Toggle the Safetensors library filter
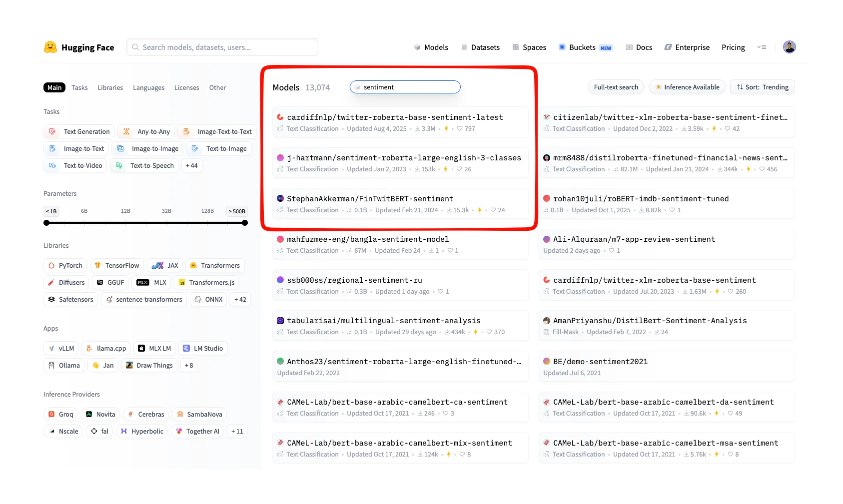843x504 pixels. (70, 299)
